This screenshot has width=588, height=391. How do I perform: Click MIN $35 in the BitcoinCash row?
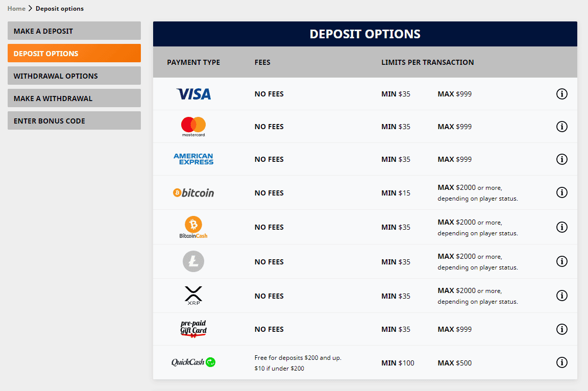tap(396, 227)
